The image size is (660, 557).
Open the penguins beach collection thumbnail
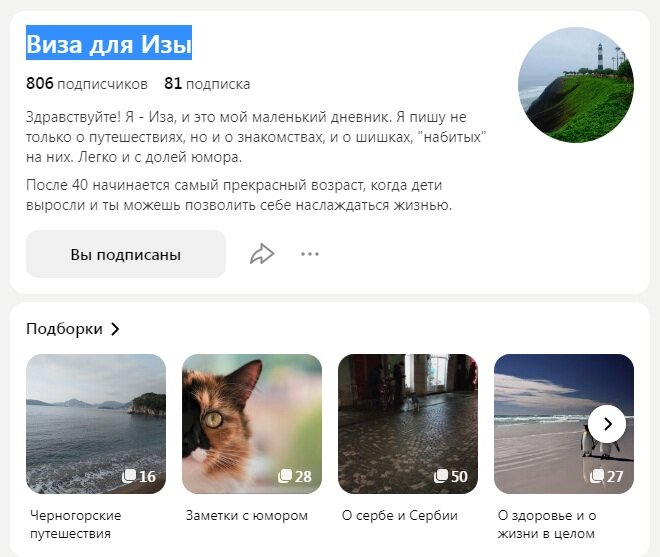564,424
